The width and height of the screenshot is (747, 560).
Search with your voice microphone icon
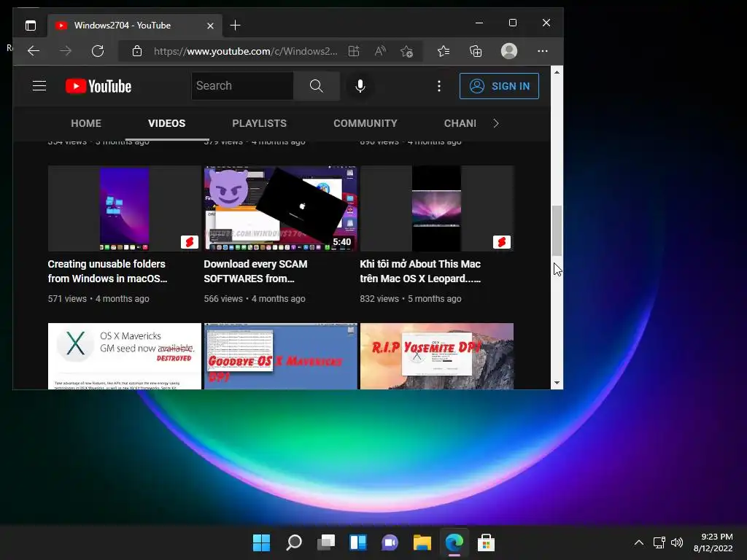tap(360, 86)
